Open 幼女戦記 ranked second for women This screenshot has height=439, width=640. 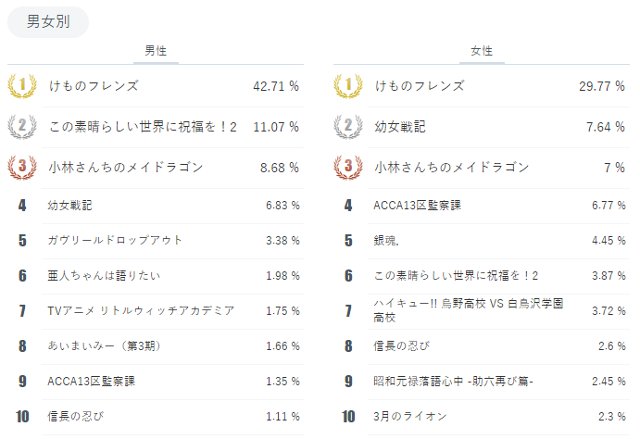[x=399, y=127]
